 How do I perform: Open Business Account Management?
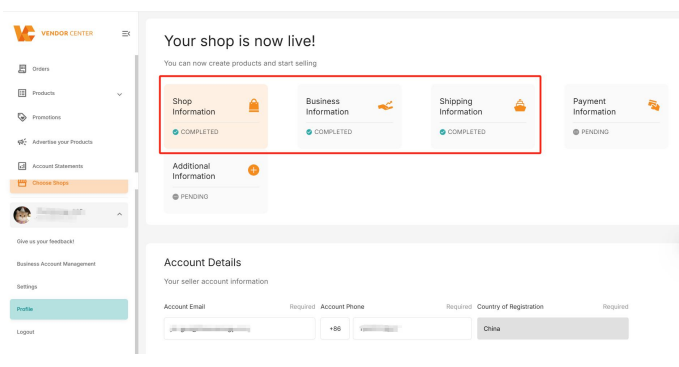click(56, 264)
